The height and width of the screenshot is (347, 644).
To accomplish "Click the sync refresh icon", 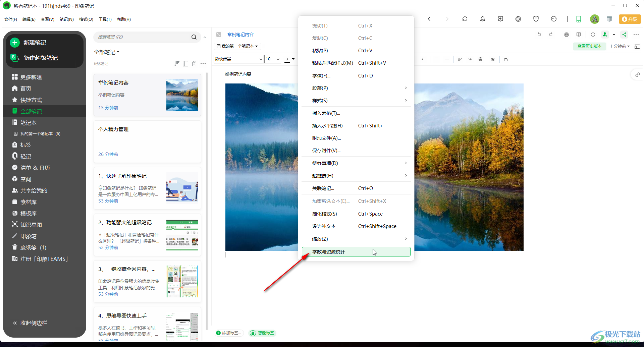I will (465, 19).
